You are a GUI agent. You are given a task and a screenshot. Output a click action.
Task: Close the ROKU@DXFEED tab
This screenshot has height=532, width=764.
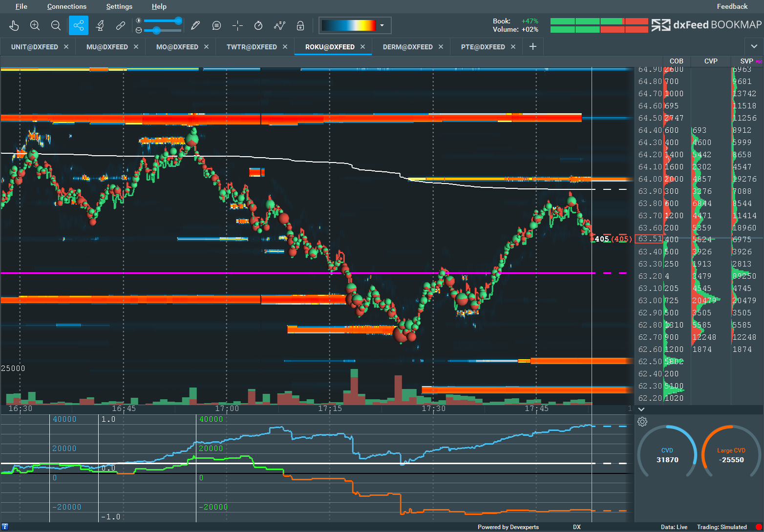[362, 47]
